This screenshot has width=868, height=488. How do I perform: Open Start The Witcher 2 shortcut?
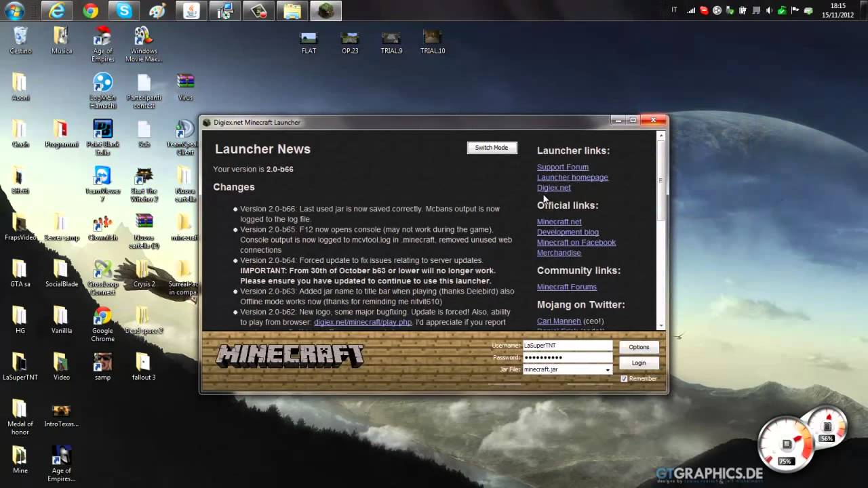point(144,184)
